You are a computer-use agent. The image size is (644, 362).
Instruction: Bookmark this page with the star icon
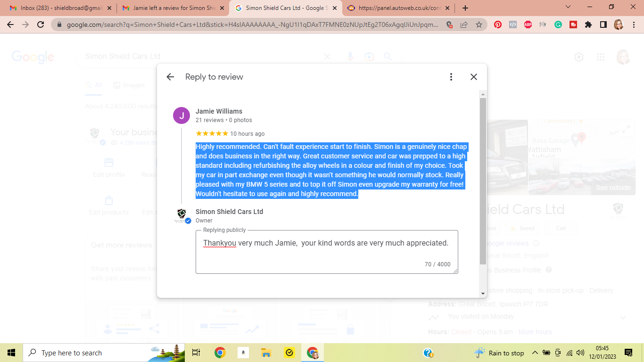[479, 25]
